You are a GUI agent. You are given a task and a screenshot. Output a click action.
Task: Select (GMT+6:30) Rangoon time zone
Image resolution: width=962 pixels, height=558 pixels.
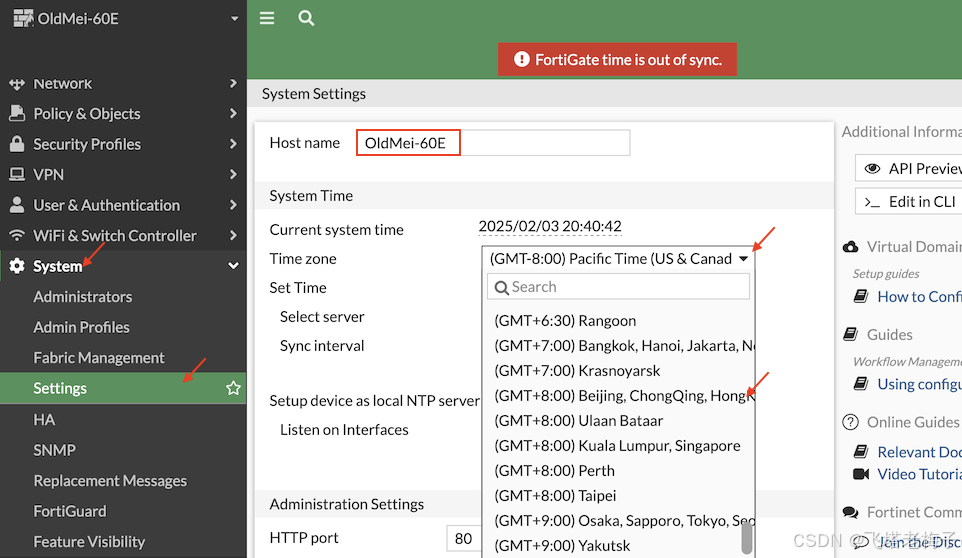point(618,321)
